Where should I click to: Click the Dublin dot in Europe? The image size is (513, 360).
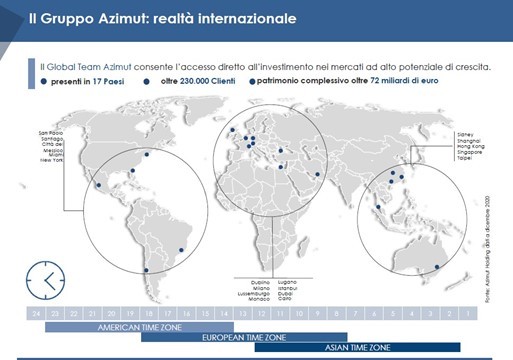232,130
